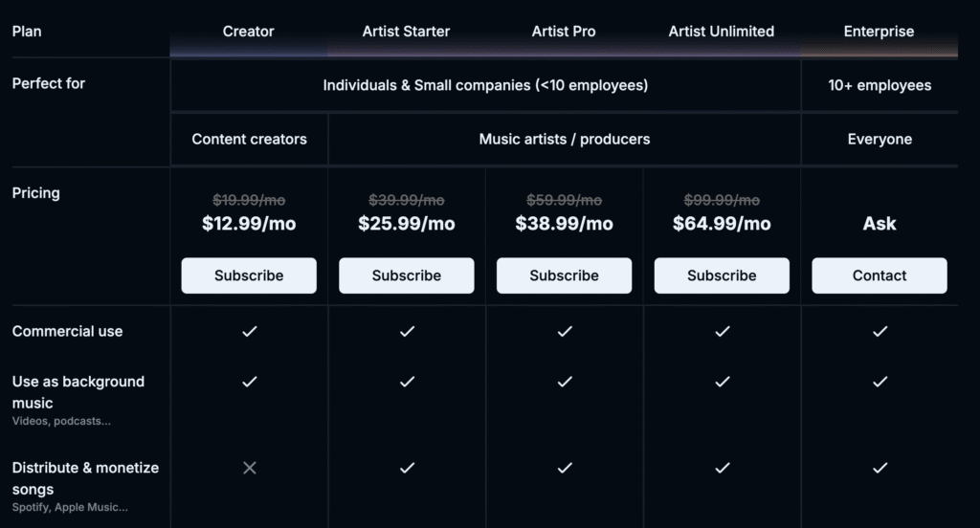Click Subscribe under the Creator plan
Screen dimensions: 980x528
click(249, 275)
